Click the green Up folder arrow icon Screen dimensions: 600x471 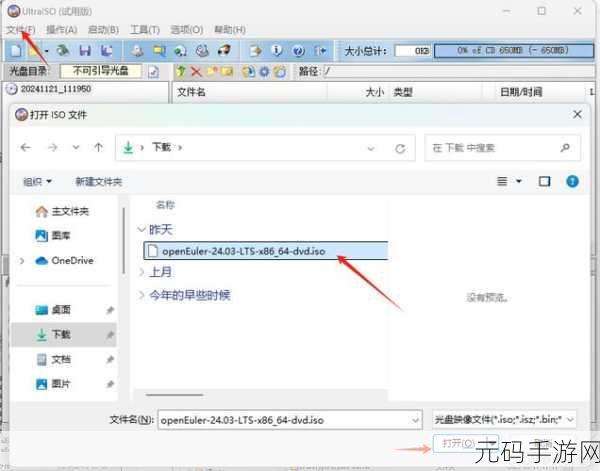181,71
